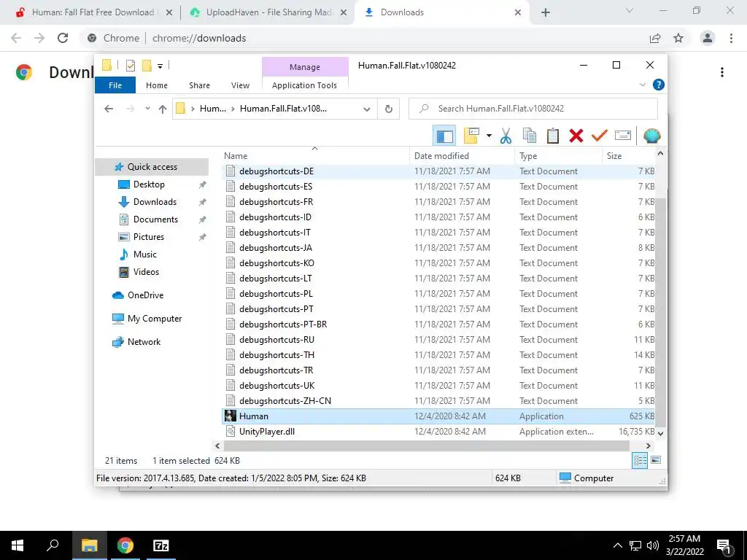
Task: Open Chrome profile avatar icon
Action: 708,38
